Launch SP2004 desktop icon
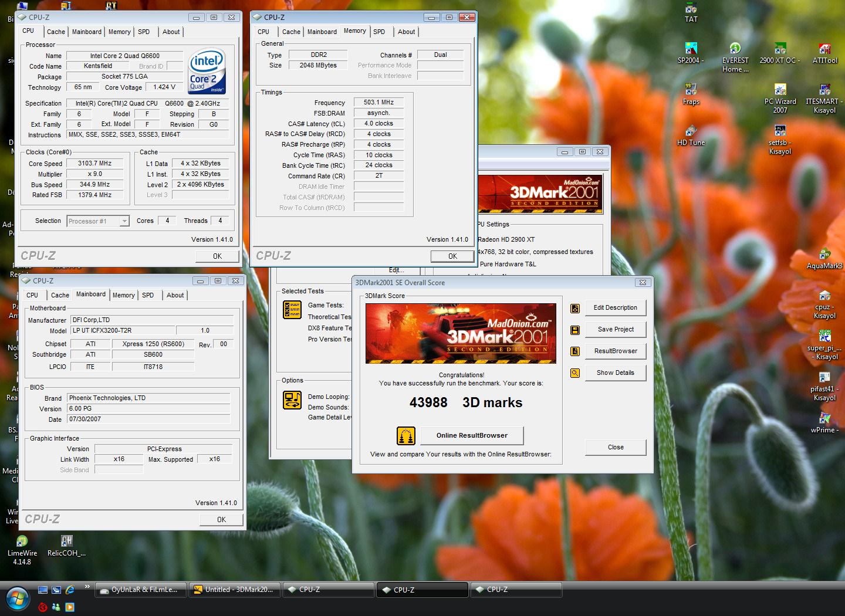845x616 pixels. 691,53
